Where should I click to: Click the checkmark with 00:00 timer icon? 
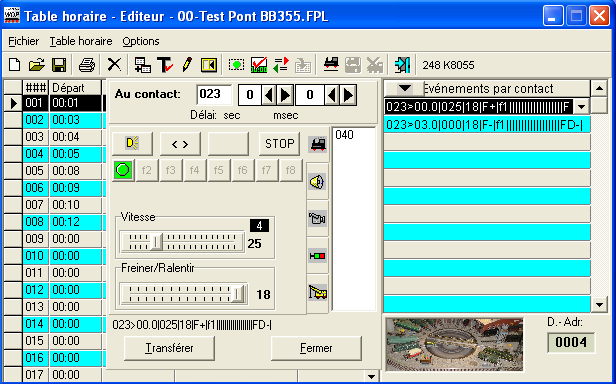point(259,65)
